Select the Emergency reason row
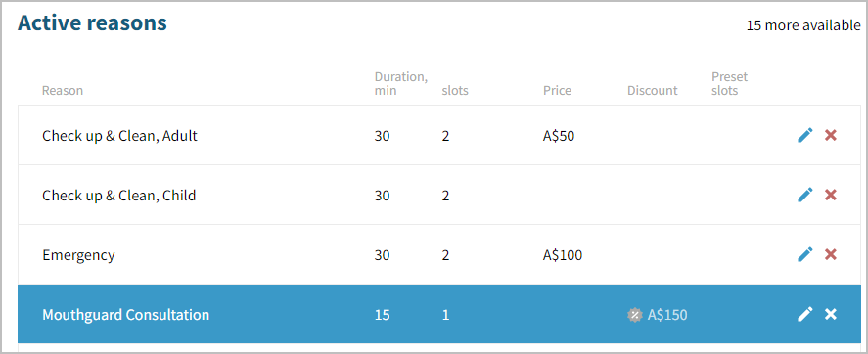 coord(439,254)
